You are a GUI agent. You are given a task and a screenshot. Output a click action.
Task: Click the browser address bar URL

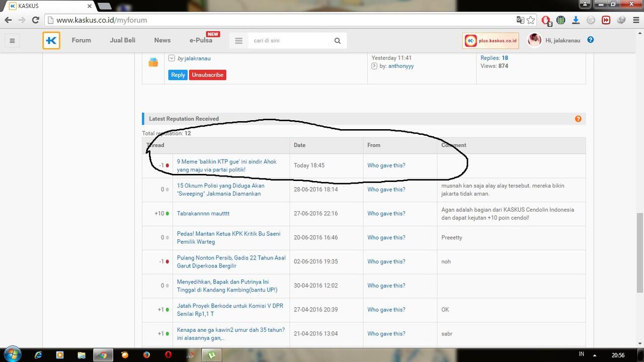(x=102, y=20)
